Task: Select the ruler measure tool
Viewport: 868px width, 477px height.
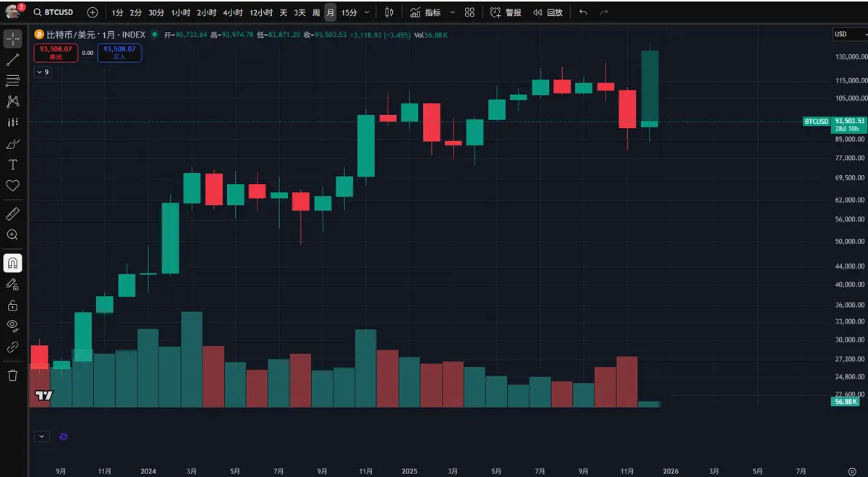Action: point(12,214)
